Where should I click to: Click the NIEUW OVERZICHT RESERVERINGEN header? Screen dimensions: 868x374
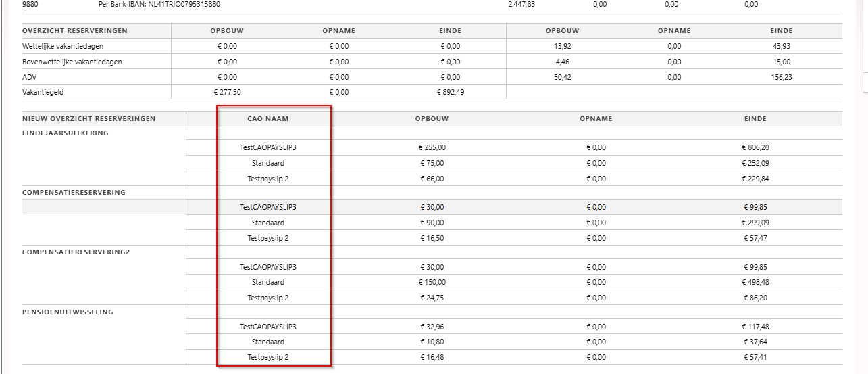(x=88, y=118)
